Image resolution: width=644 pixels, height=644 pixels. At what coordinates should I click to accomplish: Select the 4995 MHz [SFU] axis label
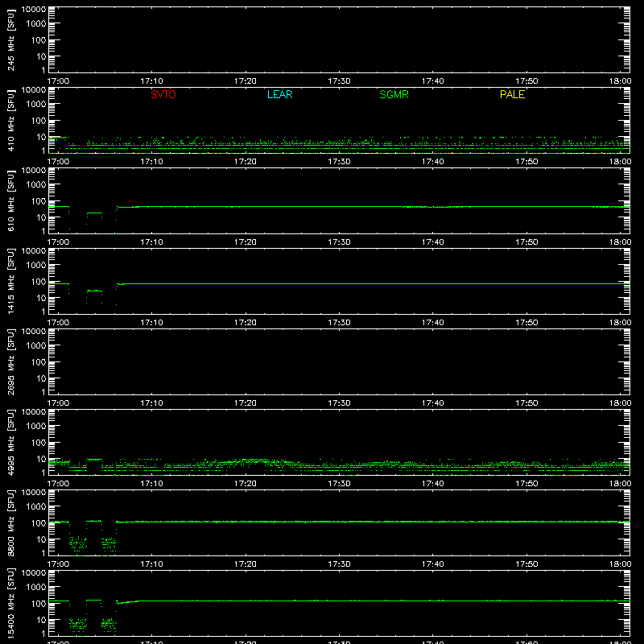(x=11, y=442)
